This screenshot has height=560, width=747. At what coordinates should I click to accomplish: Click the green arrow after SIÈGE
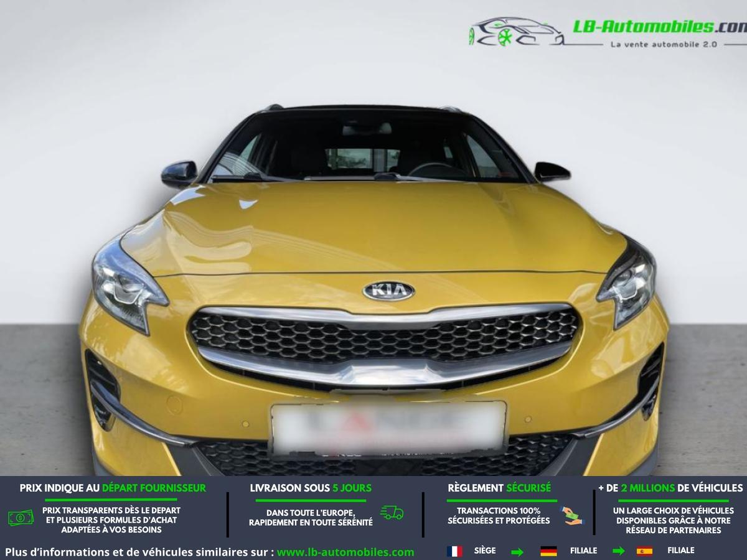click(x=517, y=551)
